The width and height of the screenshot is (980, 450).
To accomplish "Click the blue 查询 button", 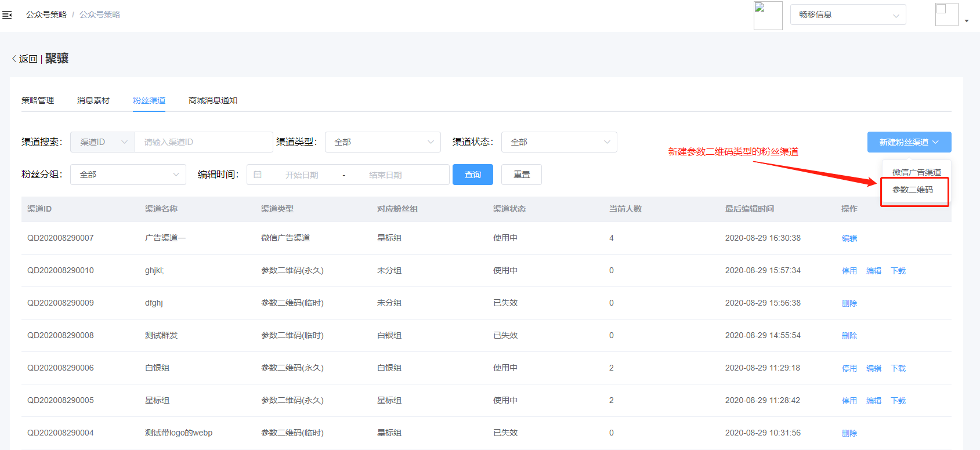I will 472,175.
